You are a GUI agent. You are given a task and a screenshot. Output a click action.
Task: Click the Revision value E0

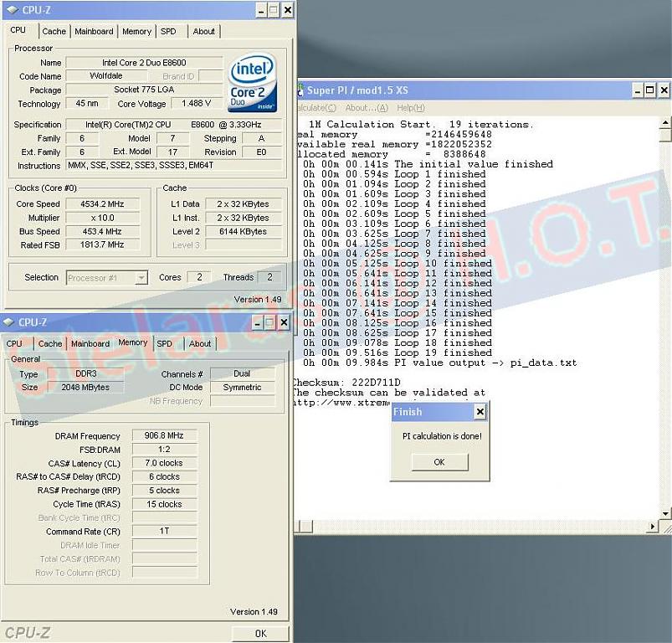point(261,152)
